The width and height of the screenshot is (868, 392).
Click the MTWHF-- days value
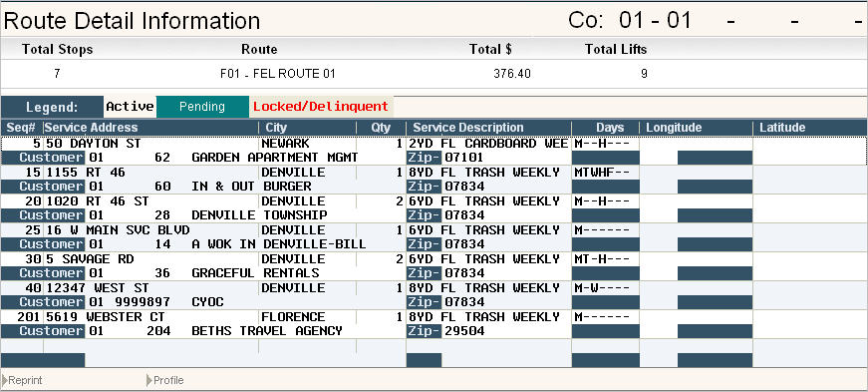(602, 173)
